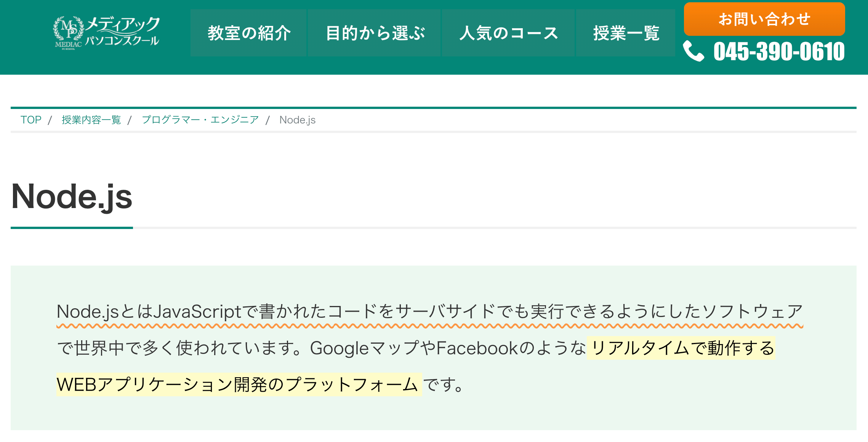
Task: Click the light green description box
Action: pos(434,348)
